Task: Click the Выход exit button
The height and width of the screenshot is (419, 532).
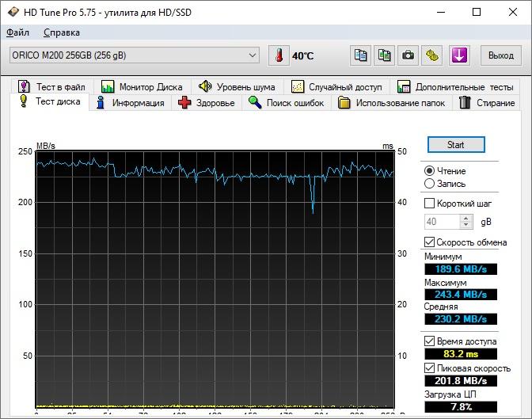Action: click(500, 55)
